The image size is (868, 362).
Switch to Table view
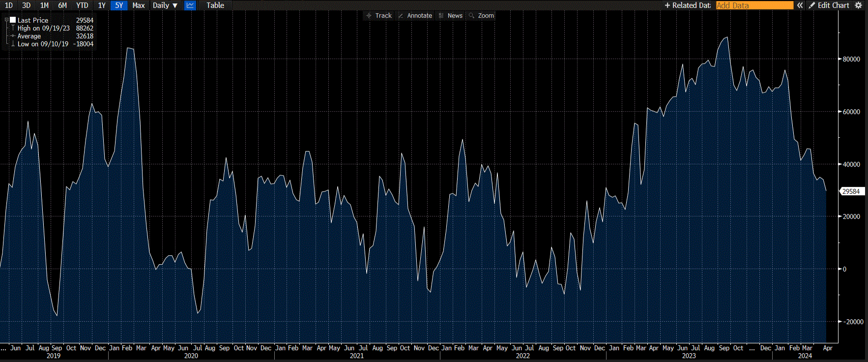[215, 5]
